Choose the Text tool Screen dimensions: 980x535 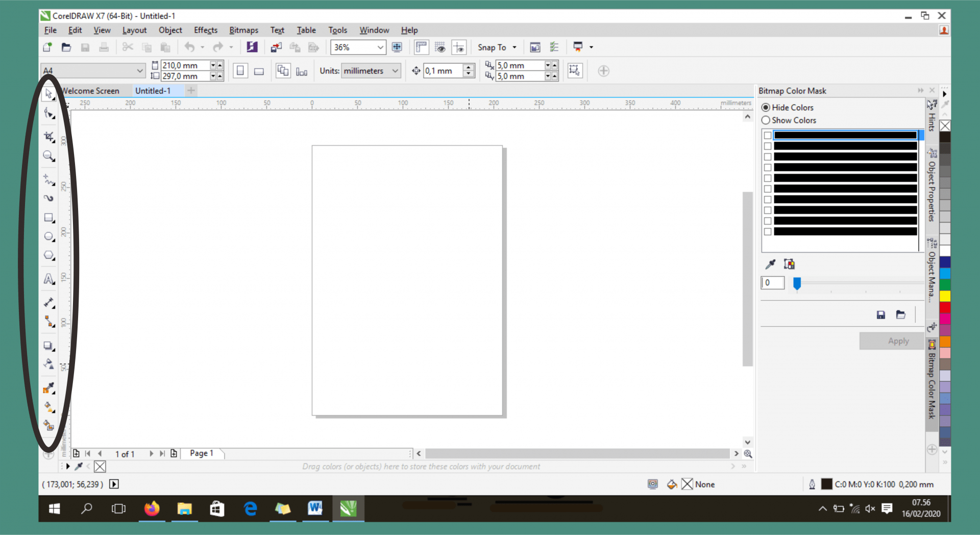pos(48,279)
